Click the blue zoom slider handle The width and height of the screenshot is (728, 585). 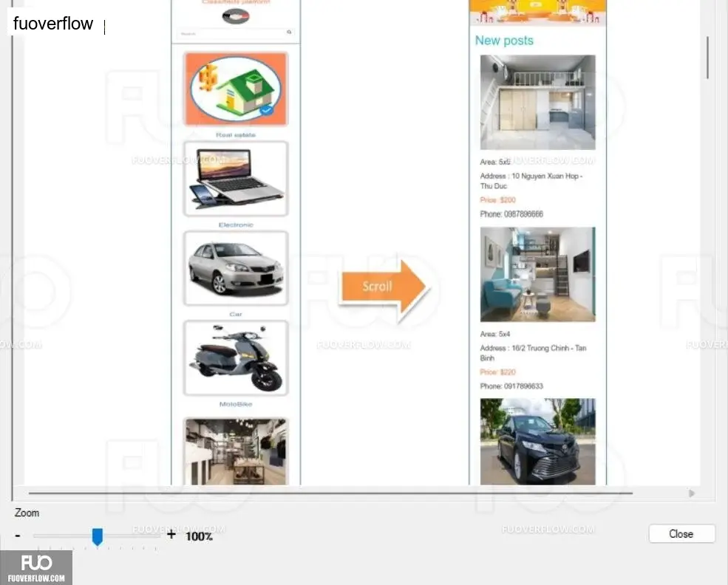tap(97, 537)
